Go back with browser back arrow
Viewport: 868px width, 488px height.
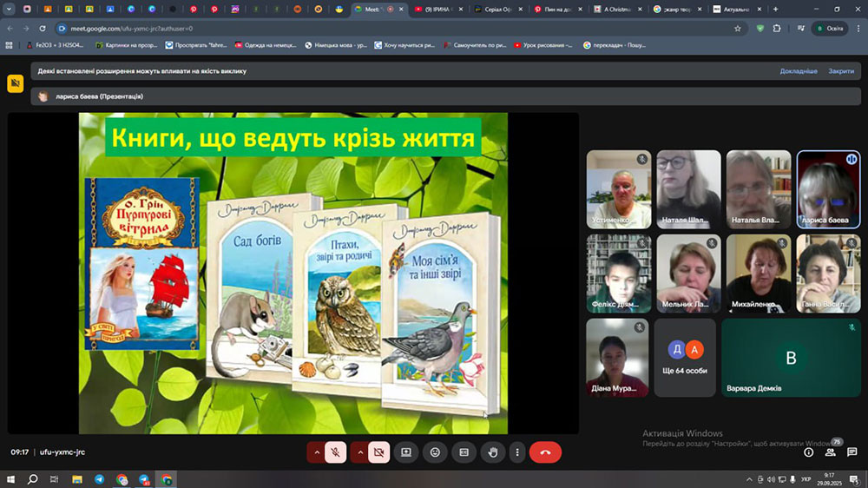click(10, 29)
